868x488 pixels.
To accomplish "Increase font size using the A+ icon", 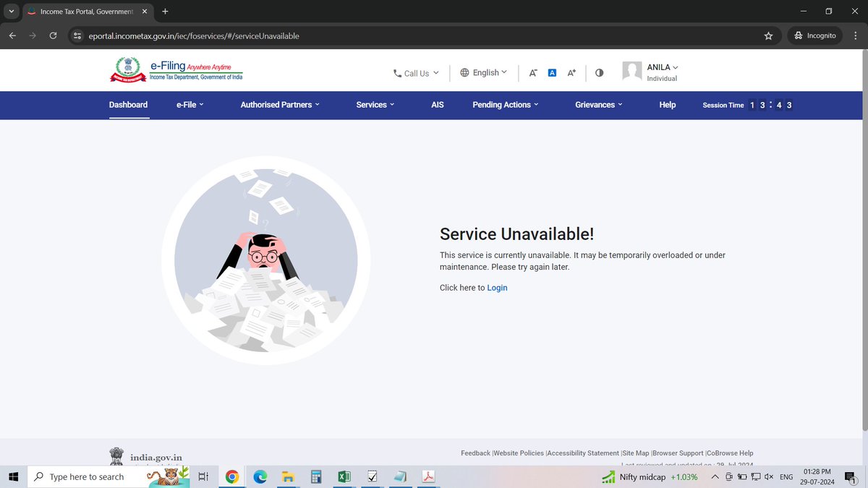I will [x=571, y=72].
